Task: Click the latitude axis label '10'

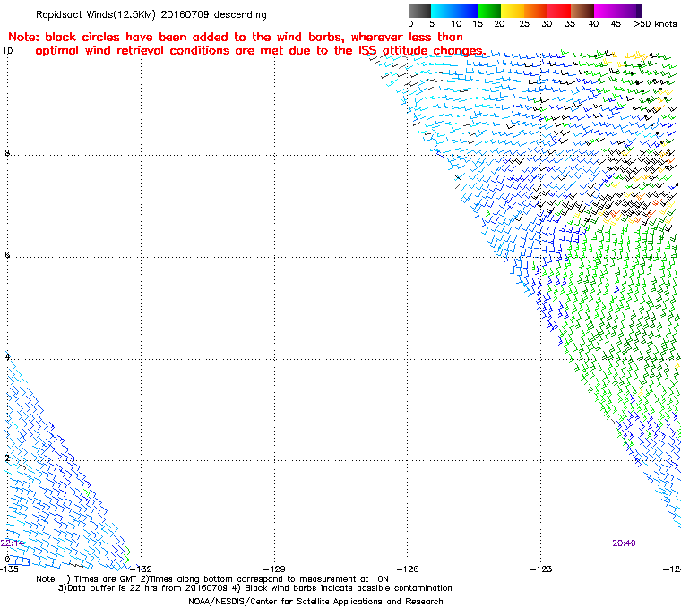Action: click(8, 51)
